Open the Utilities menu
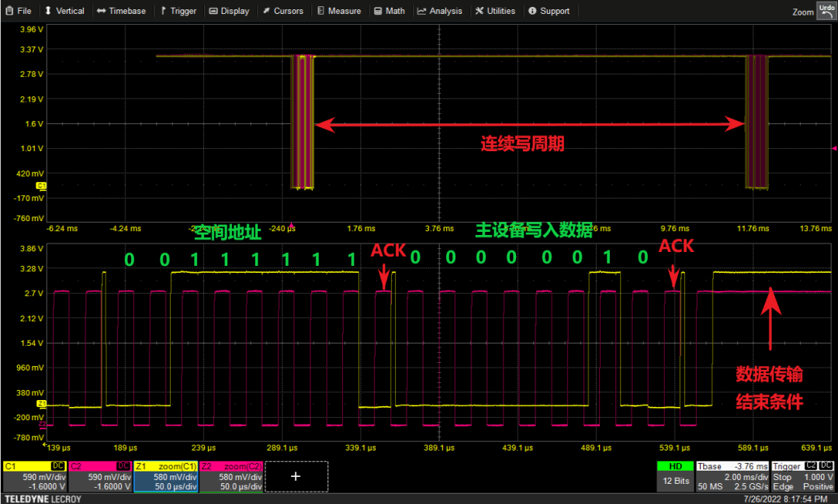The height and width of the screenshot is (504, 838). [495, 11]
